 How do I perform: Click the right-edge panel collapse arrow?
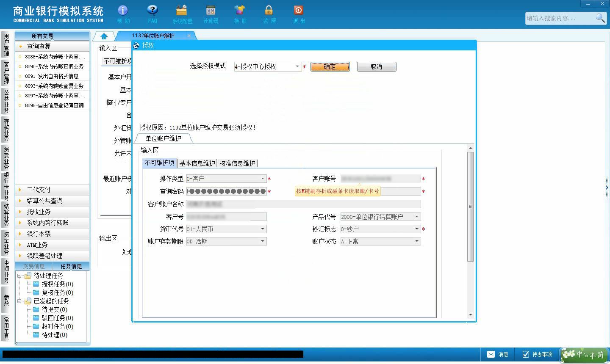click(x=607, y=187)
